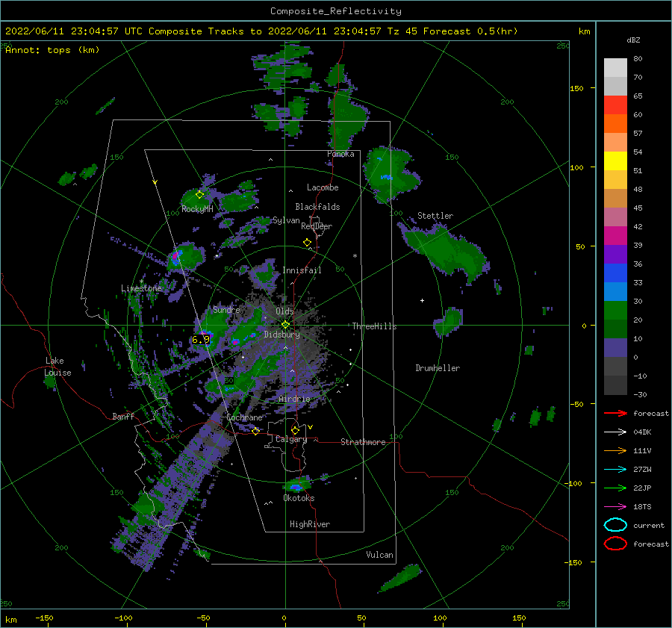Click the cyan current ellipse icon
Viewport: 672px width, 628px height.
pos(615,525)
